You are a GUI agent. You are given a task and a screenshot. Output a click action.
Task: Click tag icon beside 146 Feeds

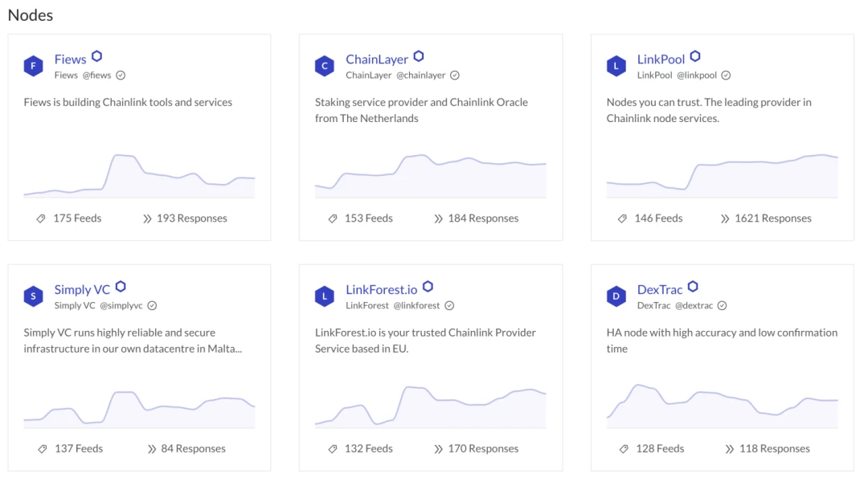tap(622, 218)
